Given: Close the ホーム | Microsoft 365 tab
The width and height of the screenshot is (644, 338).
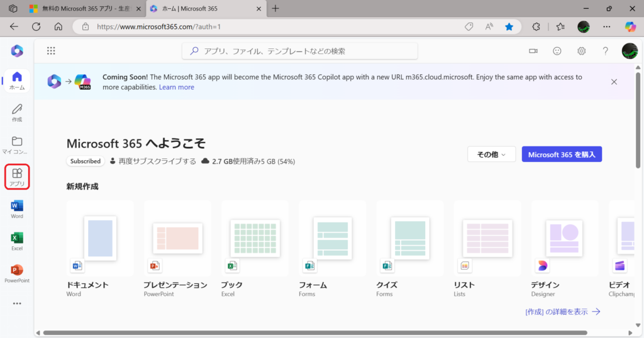Looking at the screenshot, I should [258, 9].
